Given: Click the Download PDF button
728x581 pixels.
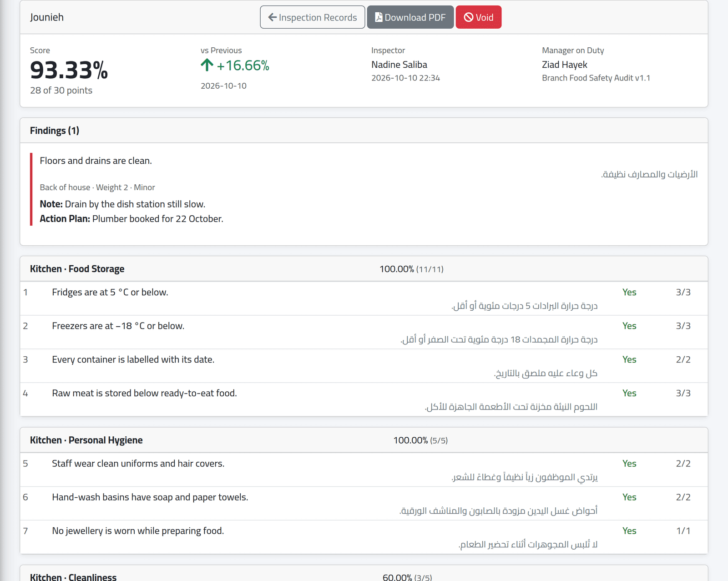Looking at the screenshot, I should coord(410,17).
